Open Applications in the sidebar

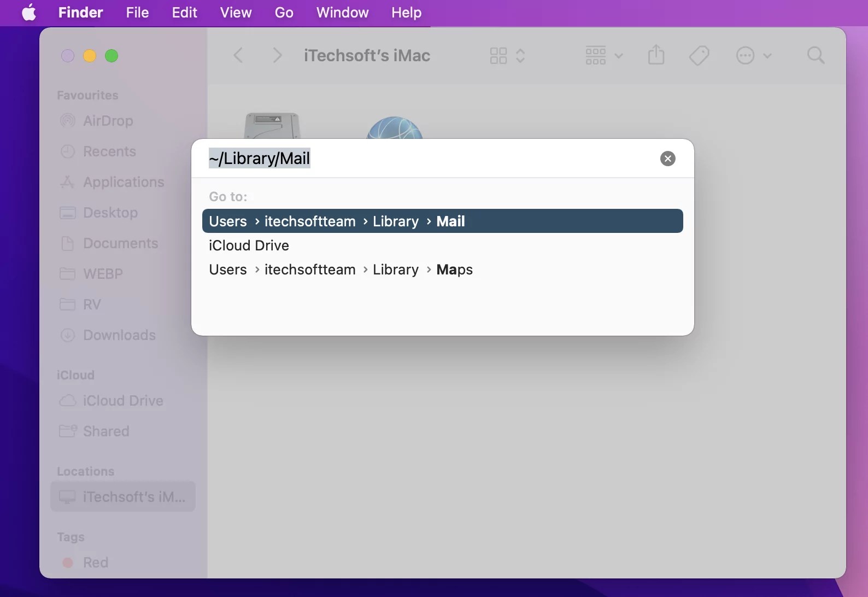124,182
